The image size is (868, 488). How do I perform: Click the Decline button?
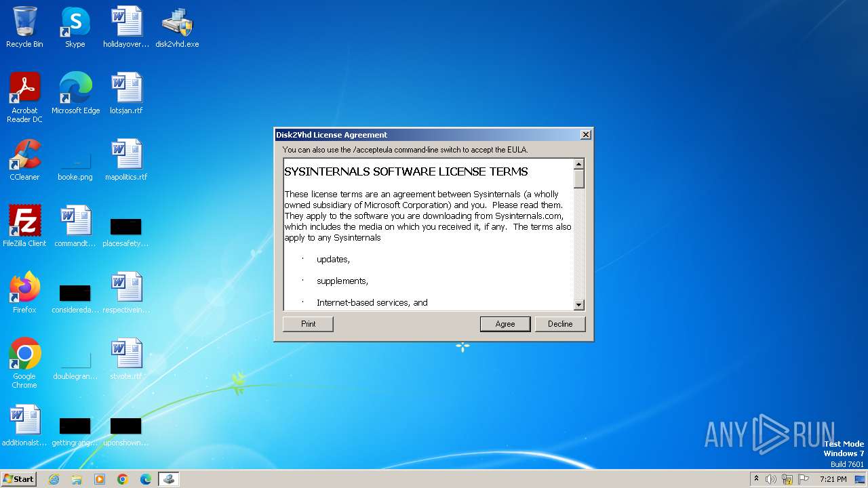click(x=559, y=324)
